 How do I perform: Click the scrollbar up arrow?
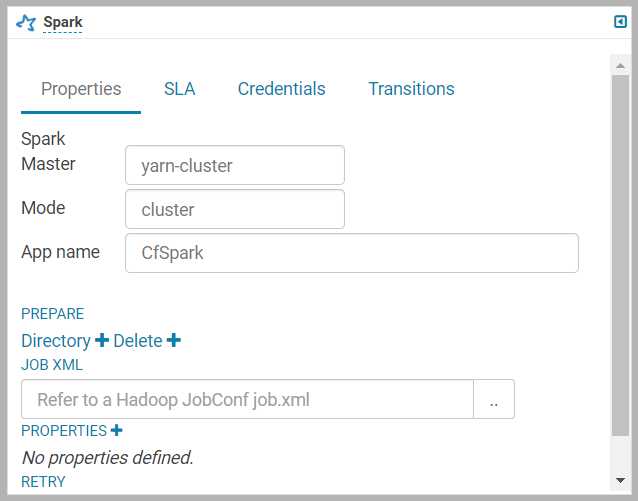tap(620, 66)
